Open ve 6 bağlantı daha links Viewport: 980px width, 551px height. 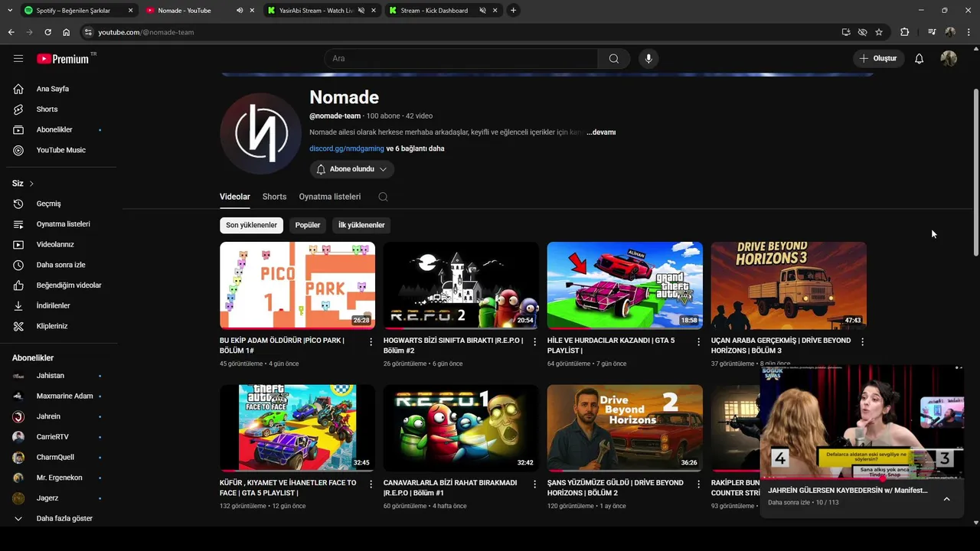coord(416,148)
